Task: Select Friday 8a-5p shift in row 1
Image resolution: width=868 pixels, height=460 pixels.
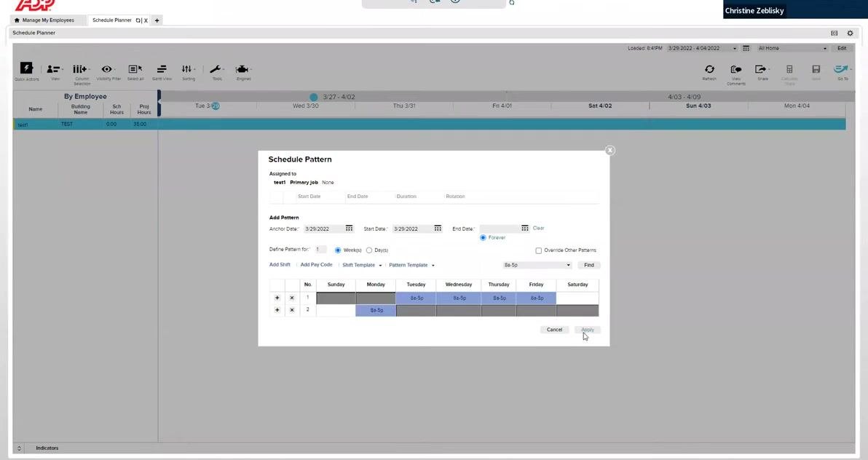Action: coord(536,298)
